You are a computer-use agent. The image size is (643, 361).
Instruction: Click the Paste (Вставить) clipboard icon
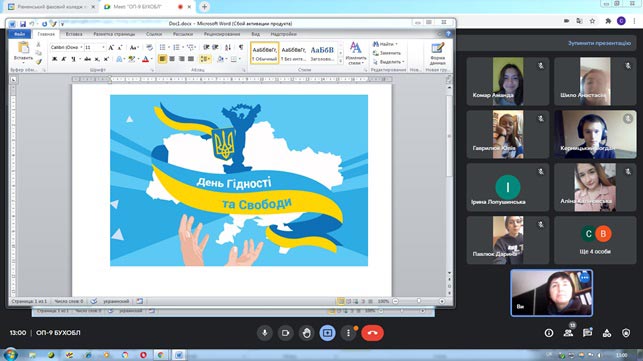click(x=23, y=48)
